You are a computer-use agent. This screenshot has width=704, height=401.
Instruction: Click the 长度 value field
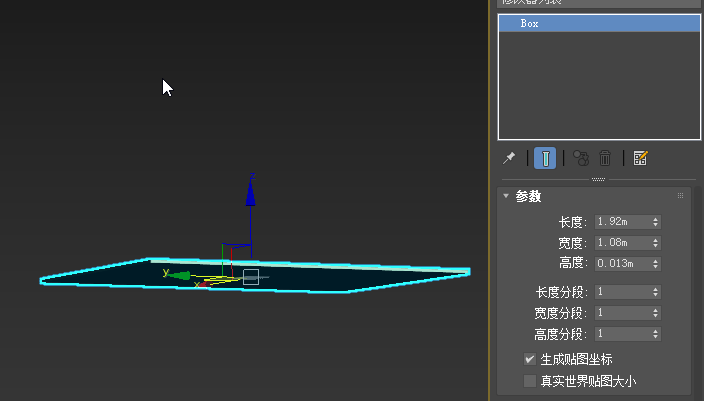622,222
